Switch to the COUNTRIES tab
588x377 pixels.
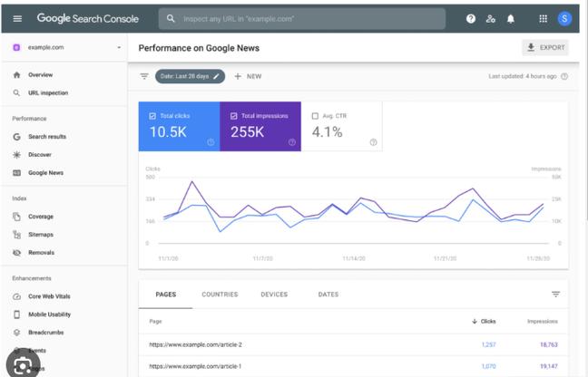[220, 295]
